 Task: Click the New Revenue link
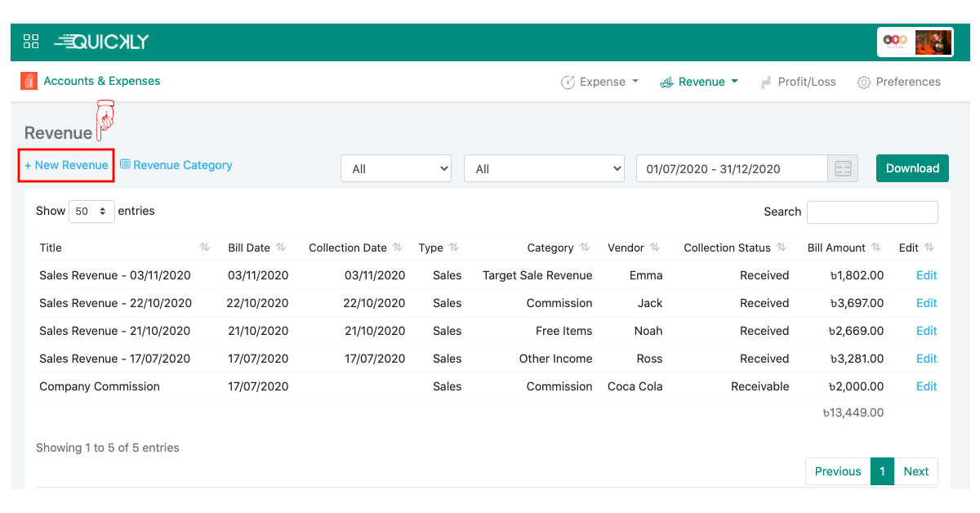tap(66, 165)
